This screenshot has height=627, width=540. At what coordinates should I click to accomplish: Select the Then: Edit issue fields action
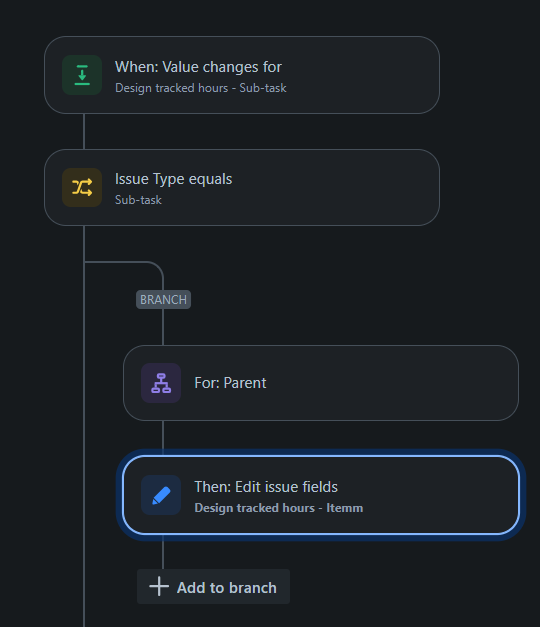coord(321,495)
